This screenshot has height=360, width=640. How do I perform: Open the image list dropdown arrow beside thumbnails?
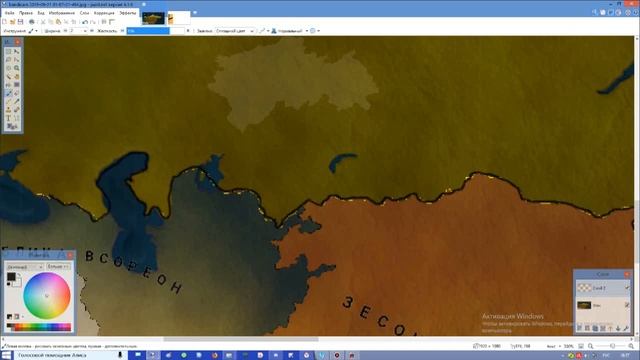coord(195,13)
